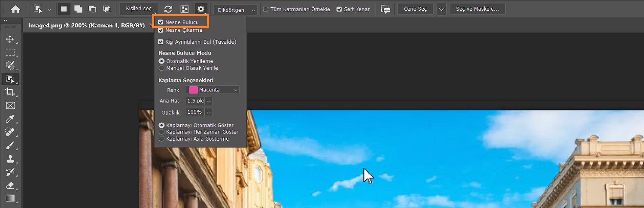Go to the Home screen icon
The width and height of the screenshot is (644, 208).
(15, 9)
